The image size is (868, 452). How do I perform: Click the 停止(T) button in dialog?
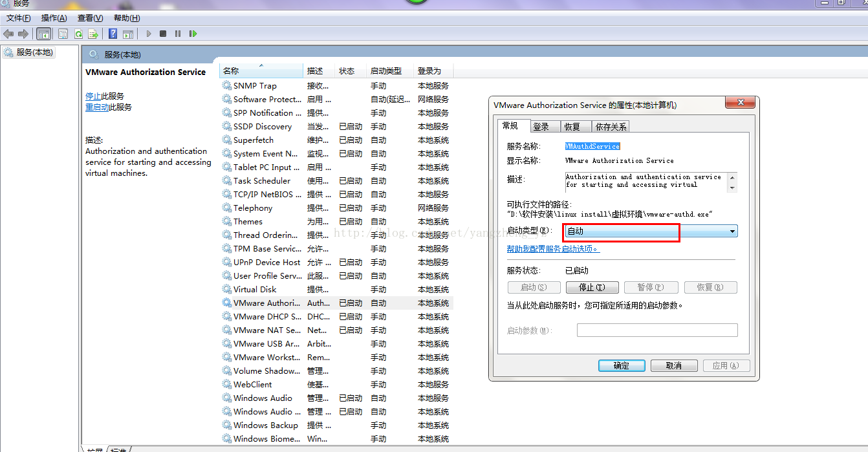point(592,287)
